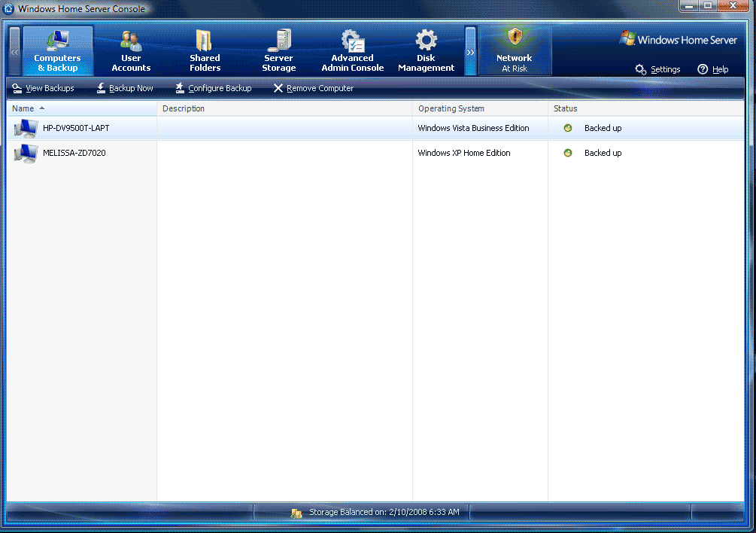This screenshot has height=533, width=756.
Task: Click the Help question mark icon
Action: 703,69
